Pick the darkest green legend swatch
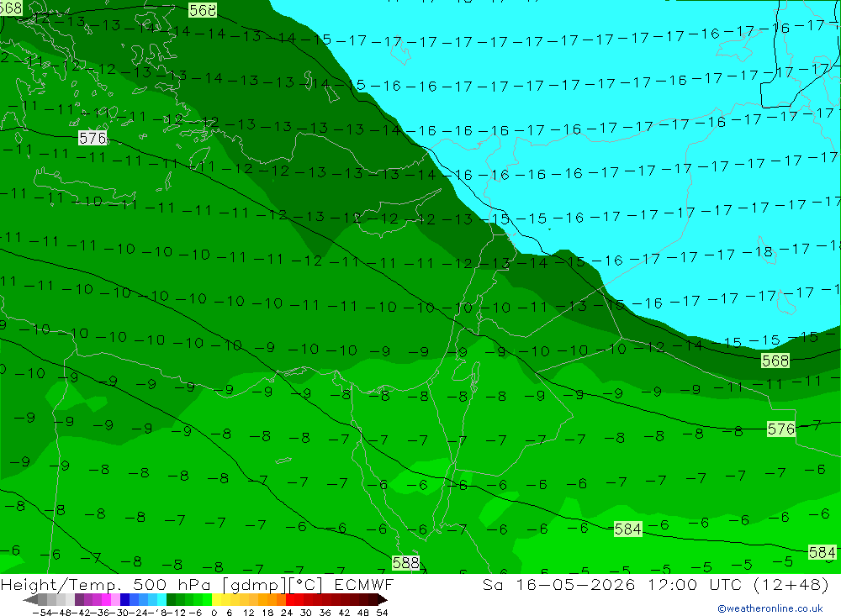841x616 pixels. [171, 599]
